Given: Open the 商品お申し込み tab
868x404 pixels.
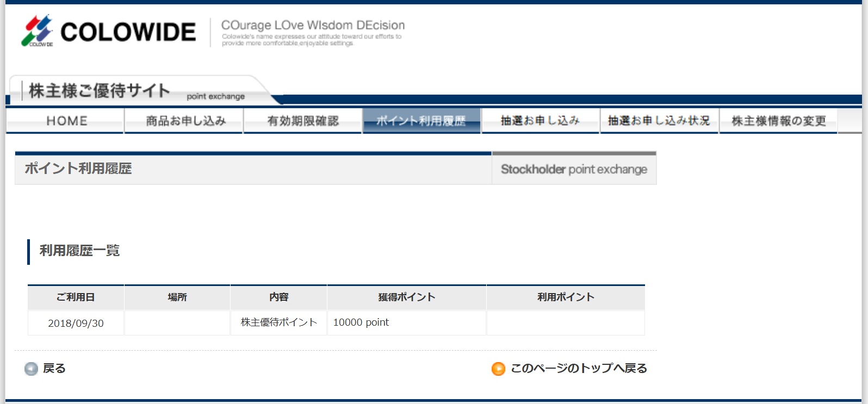Looking at the screenshot, I should [x=185, y=121].
